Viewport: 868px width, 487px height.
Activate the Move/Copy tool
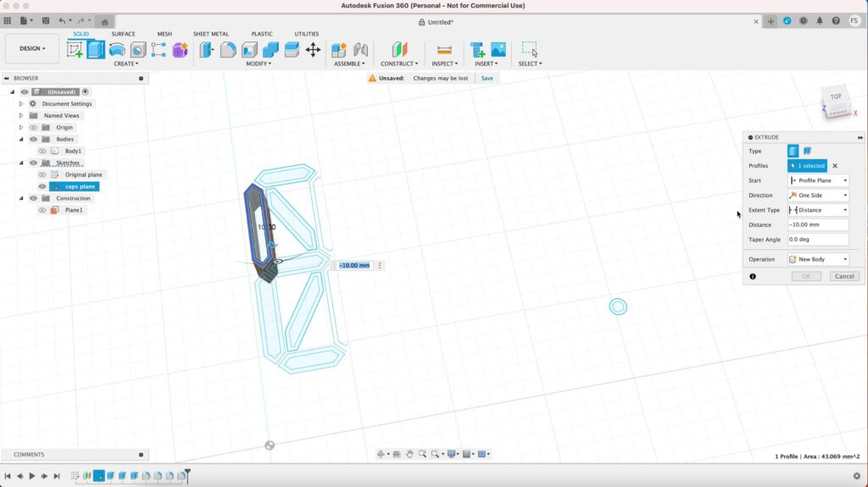(313, 50)
